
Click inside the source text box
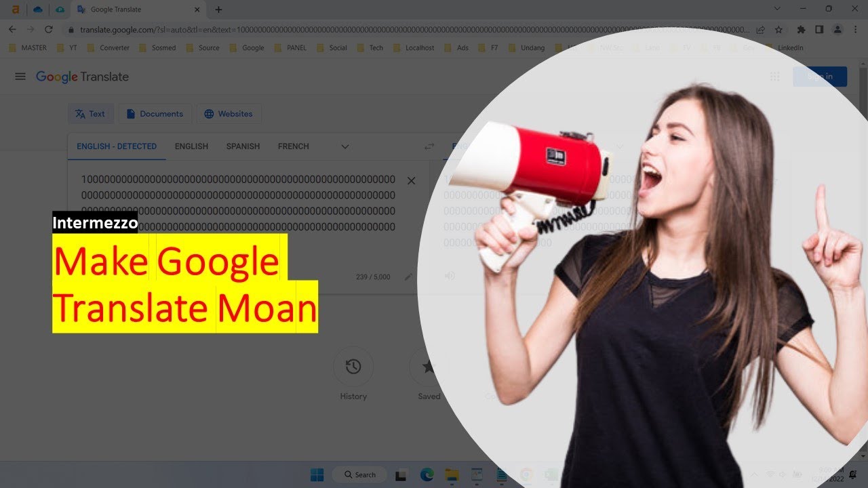[x=238, y=203]
